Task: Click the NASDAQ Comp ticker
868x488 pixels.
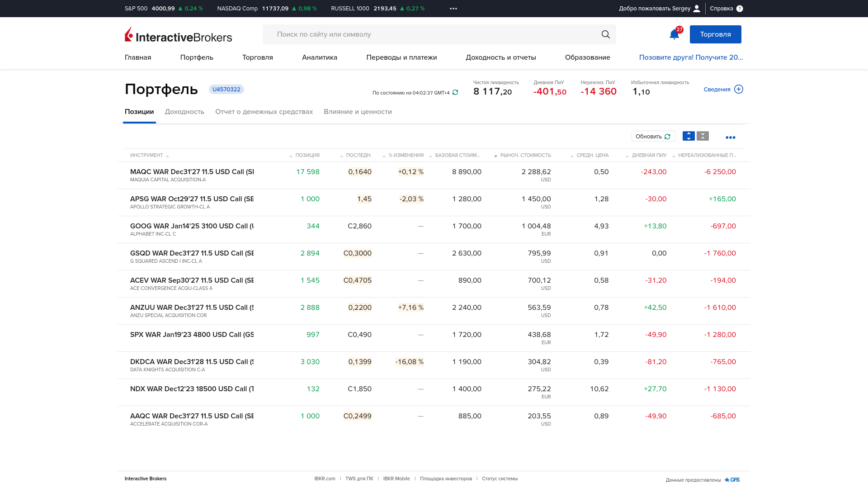Action: coord(267,9)
